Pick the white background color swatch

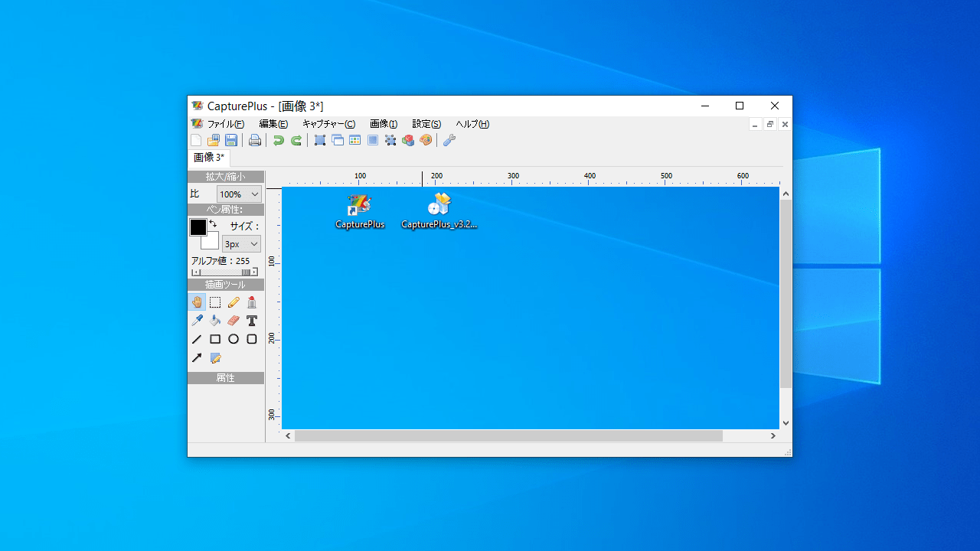coord(212,243)
